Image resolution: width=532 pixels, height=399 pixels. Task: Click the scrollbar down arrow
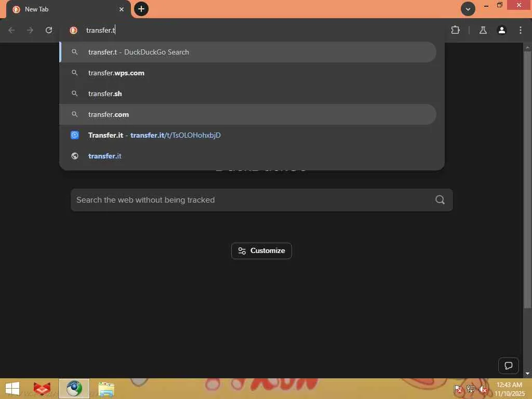(x=527, y=373)
